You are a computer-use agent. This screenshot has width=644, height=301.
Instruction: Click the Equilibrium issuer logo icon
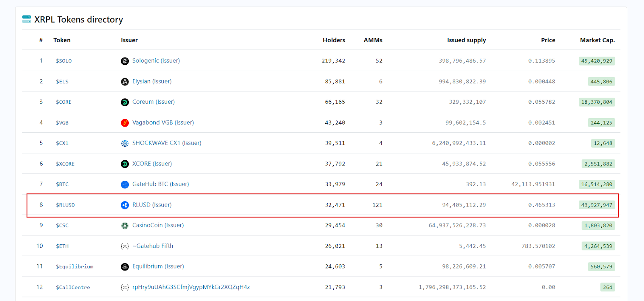tap(125, 266)
